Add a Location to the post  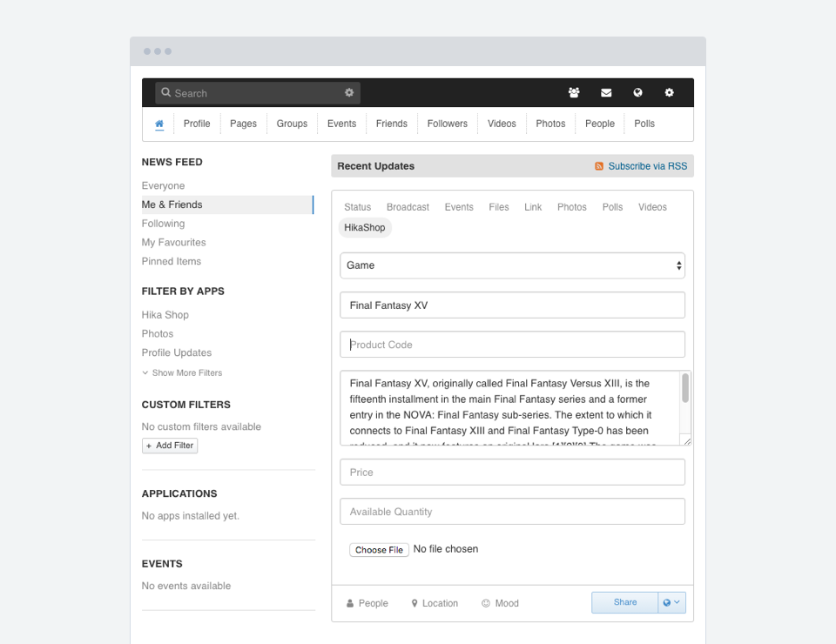tap(434, 603)
